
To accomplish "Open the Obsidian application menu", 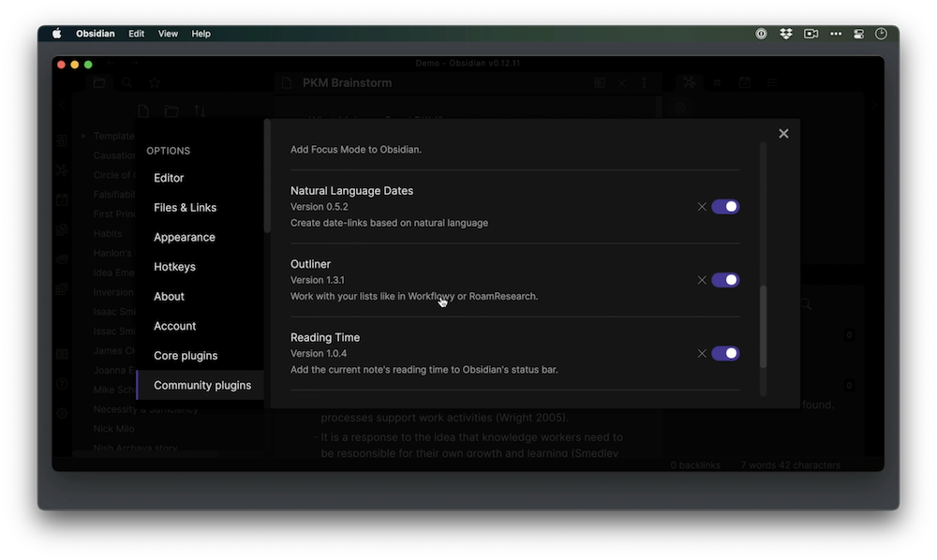I will [95, 34].
